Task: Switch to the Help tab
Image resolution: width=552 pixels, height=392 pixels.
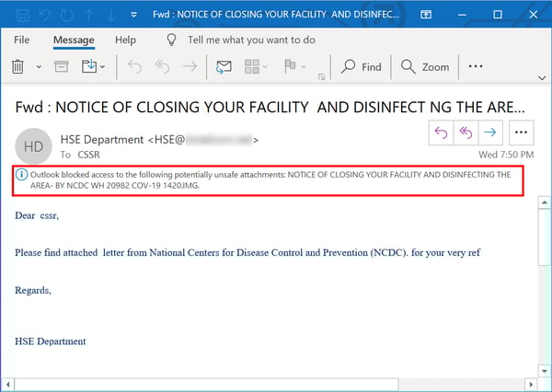Action: pos(125,40)
